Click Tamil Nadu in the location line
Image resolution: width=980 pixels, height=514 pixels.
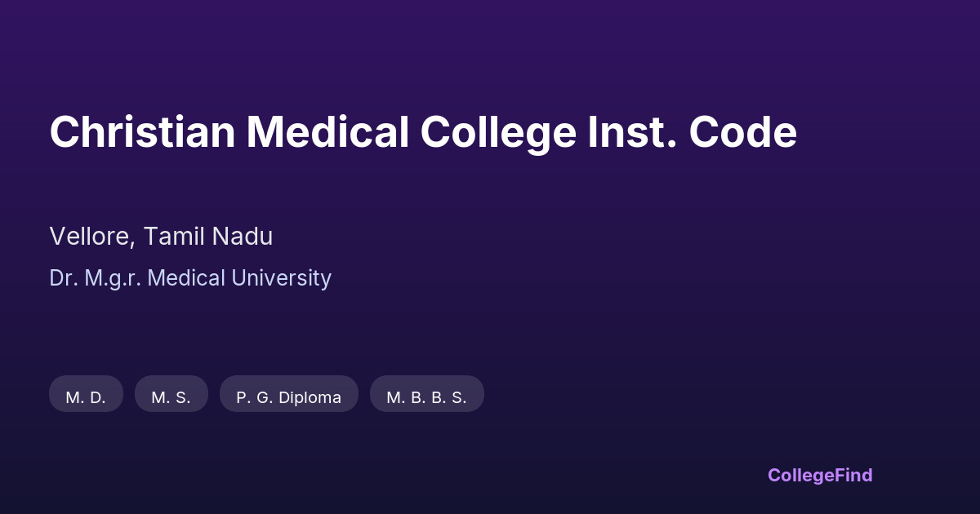click(x=207, y=237)
